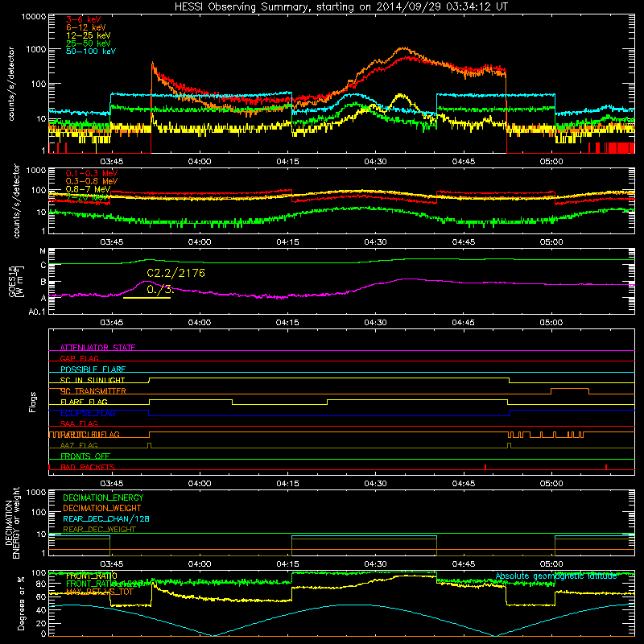644x644 pixels.
Task: Click '04:15' under the top keV panel
Action: click(x=287, y=162)
